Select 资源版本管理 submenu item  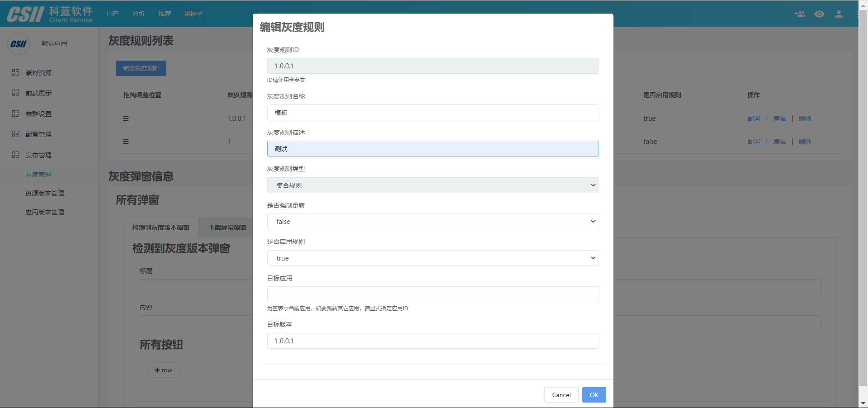pyautogui.click(x=45, y=193)
